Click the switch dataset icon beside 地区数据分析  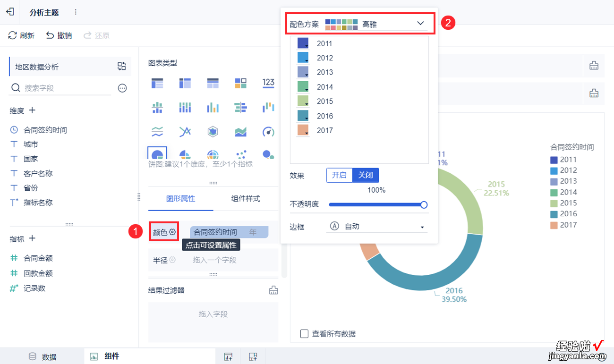(122, 67)
